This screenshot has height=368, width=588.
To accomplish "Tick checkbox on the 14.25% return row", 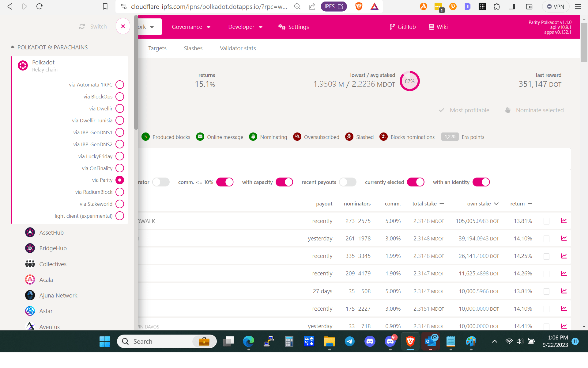I will pyautogui.click(x=546, y=256).
